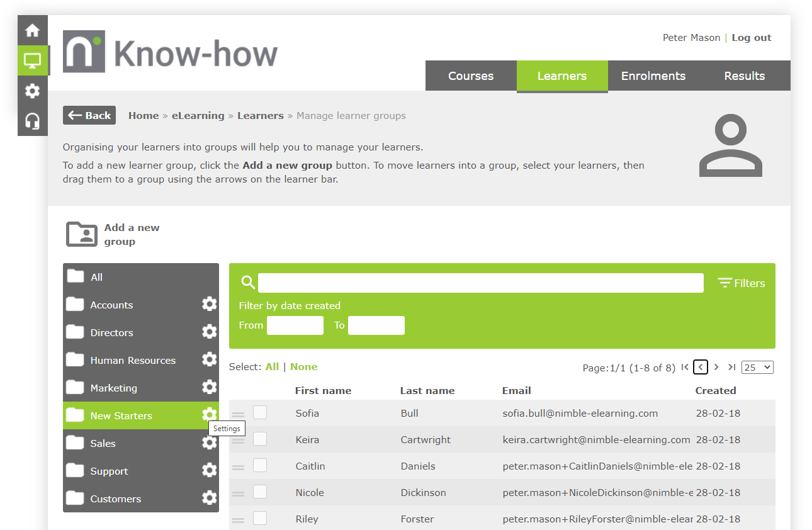Click the Know-how logo

pos(170,52)
